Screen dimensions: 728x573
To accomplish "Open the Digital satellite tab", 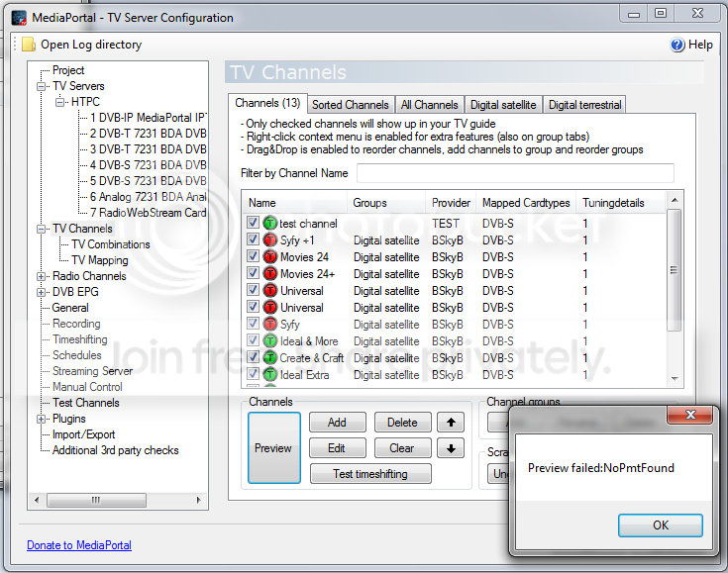I will [x=503, y=105].
